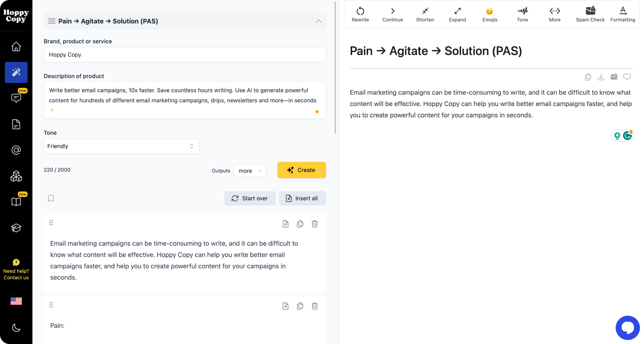Open the Tone dropdown set to Friendly

(121, 146)
